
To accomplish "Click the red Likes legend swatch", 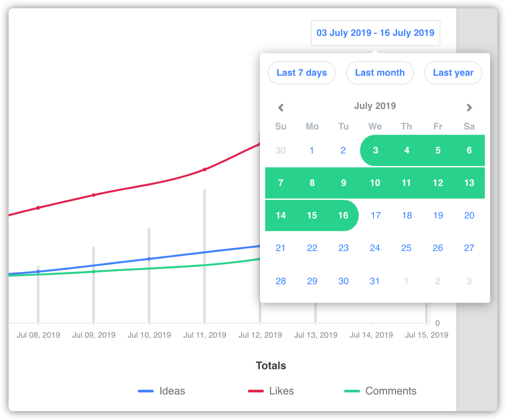I will 256,391.
